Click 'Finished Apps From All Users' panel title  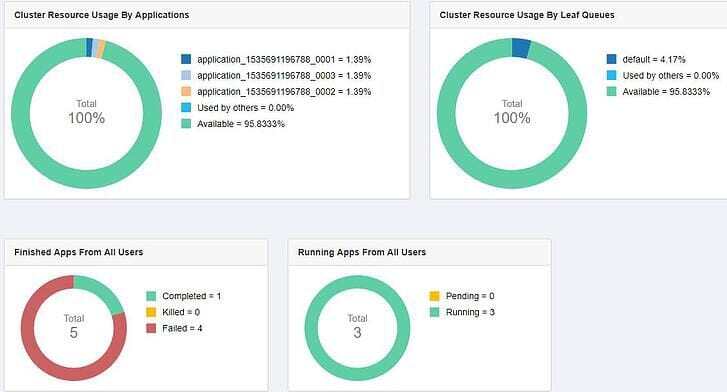tap(79, 252)
